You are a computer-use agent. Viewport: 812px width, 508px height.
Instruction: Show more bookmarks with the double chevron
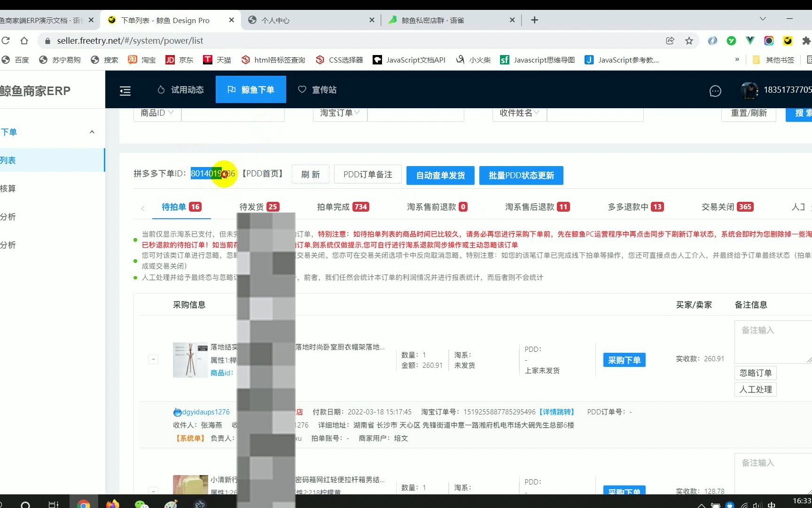tap(737, 60)
